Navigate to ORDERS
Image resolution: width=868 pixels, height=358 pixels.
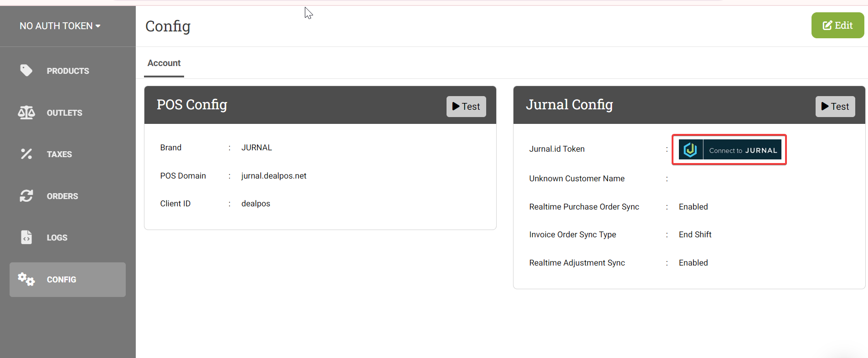[67, 196]
